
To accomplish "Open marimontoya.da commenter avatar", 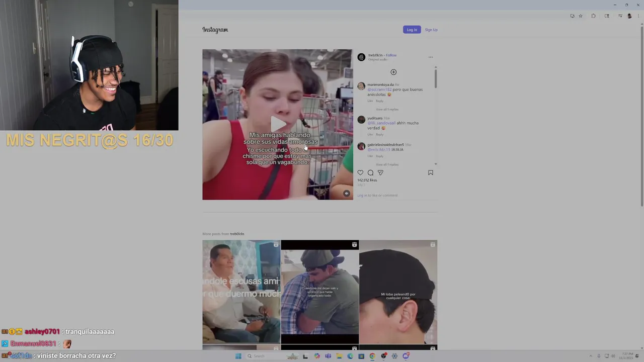I will point(361,86).
